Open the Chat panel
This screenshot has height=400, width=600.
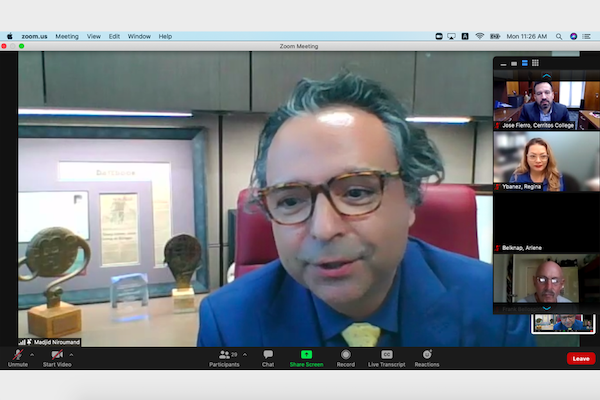pos(268,355)
